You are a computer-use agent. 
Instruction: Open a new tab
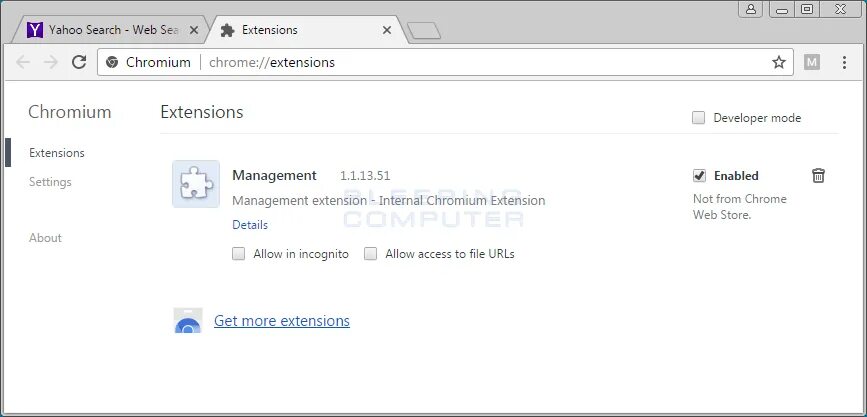pyautogui.click(x=424, y=31)
